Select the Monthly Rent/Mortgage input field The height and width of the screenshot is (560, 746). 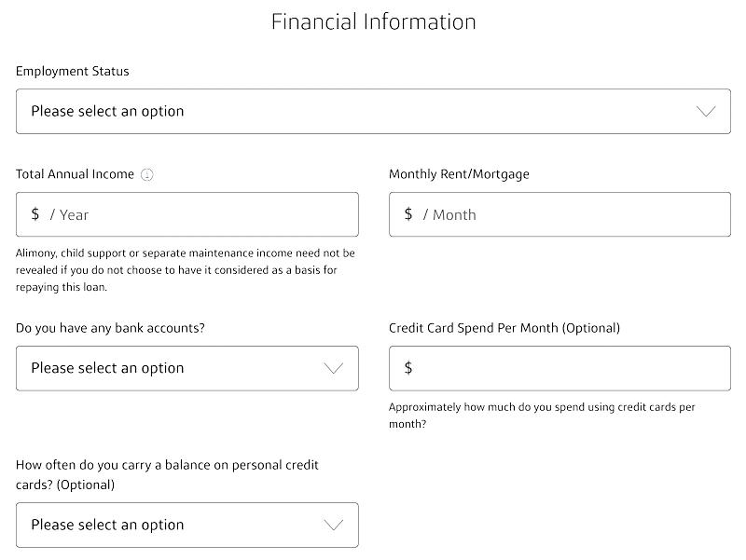[x=559, y=214]
